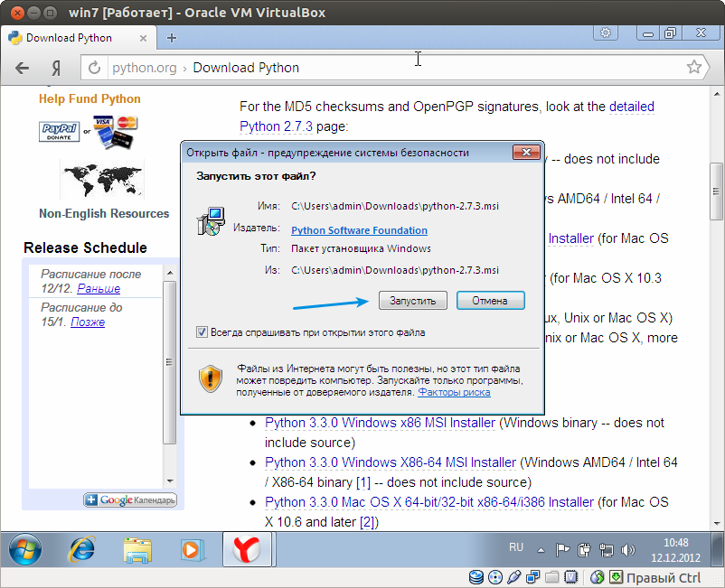725x588 pixels.
Task: Add to Google Календарь button
Action: click(130, 499)
